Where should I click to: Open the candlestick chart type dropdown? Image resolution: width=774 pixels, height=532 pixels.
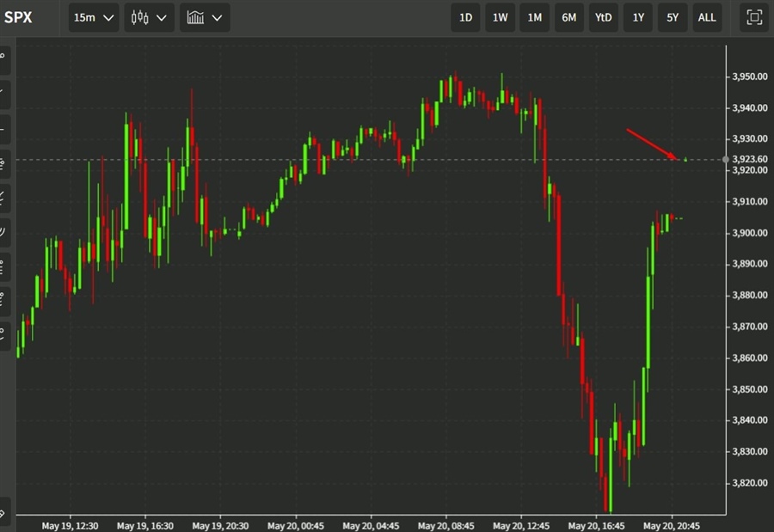tap(149, 18)
